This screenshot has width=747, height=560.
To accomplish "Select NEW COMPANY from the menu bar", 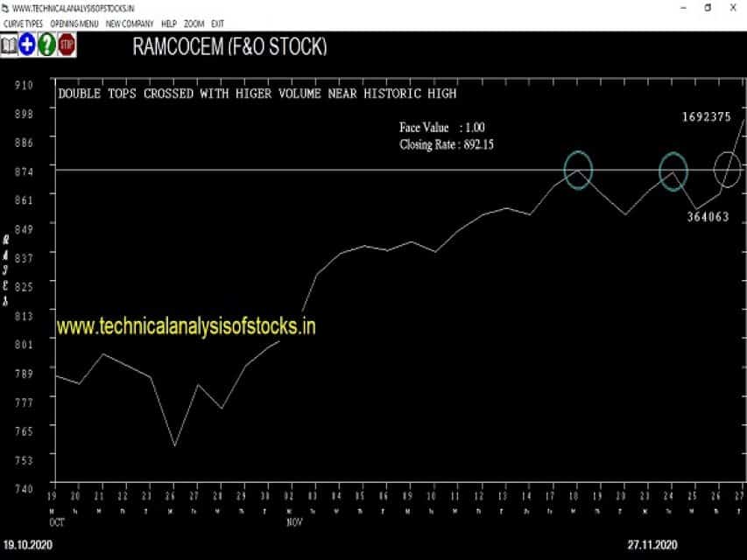I will pos(130,24).
